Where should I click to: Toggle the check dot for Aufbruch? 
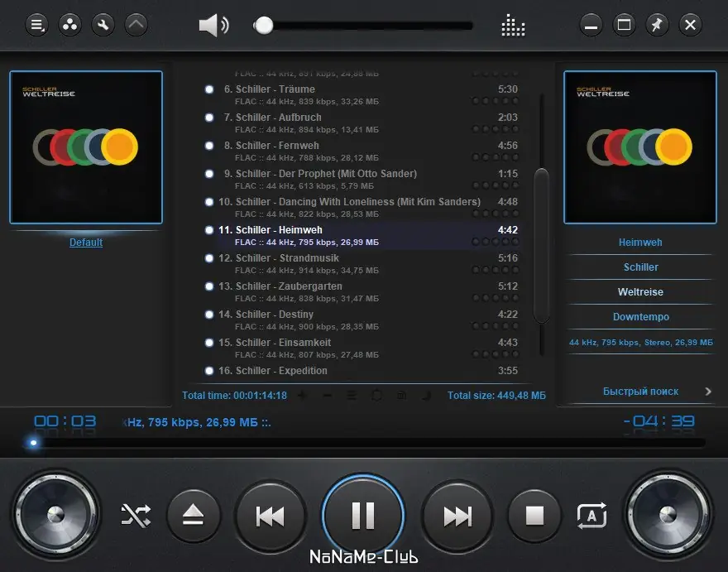pos(209,118)
